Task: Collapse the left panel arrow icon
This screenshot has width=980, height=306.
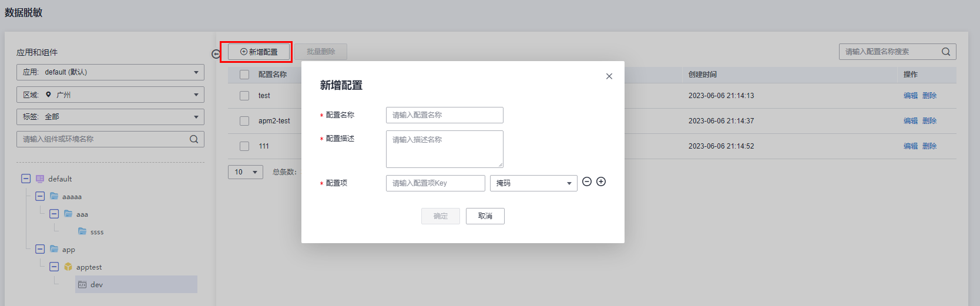Action: (x=216, y=54)
